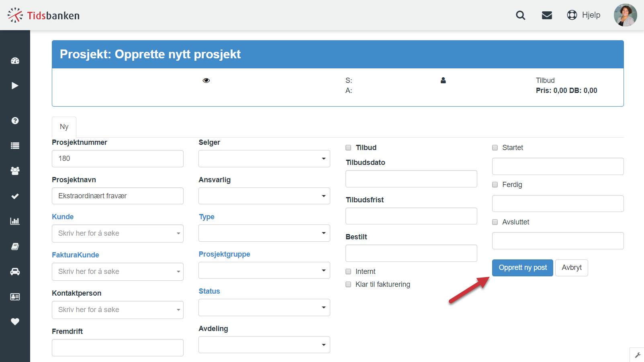Click into the Fremdrift input field
Image resolution: width=644 pixels, height=362 pixels.
[x=118, y=348]
